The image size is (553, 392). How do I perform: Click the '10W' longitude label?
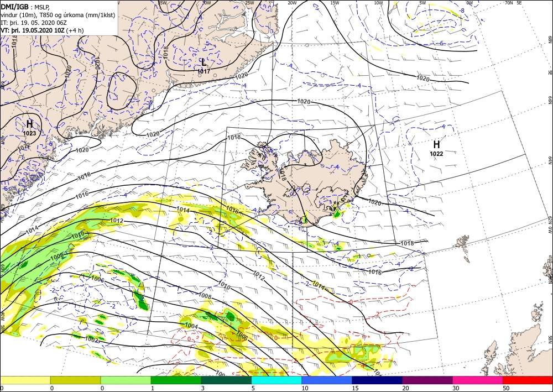click(x=378, y=3)
